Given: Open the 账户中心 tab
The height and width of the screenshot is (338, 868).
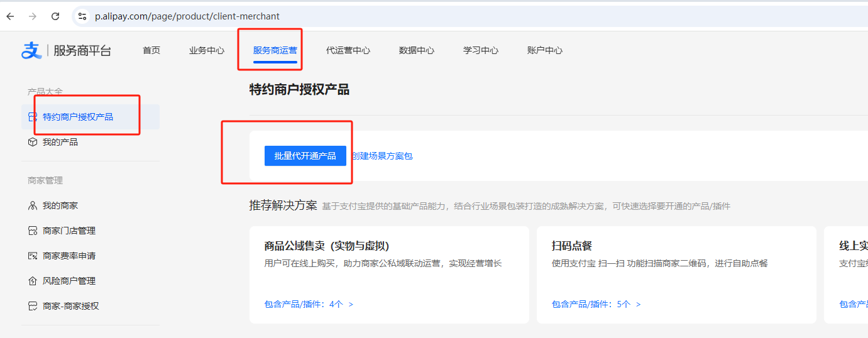Looking at the screenshot, I should click(545, 50).
